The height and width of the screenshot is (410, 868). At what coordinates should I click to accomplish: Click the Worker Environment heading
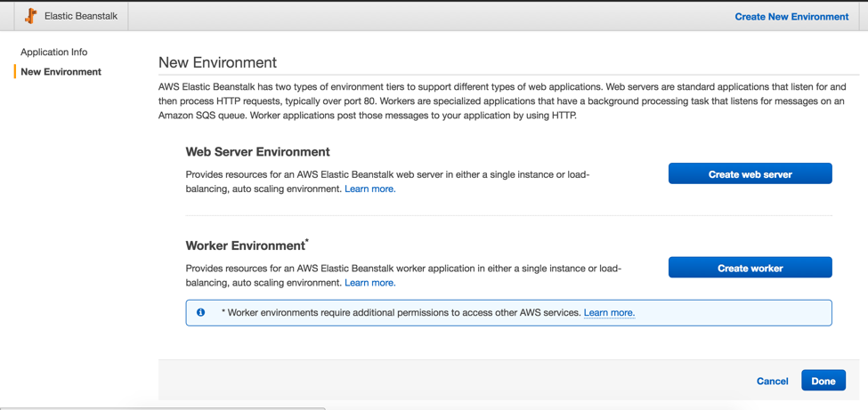pos(246,245)
